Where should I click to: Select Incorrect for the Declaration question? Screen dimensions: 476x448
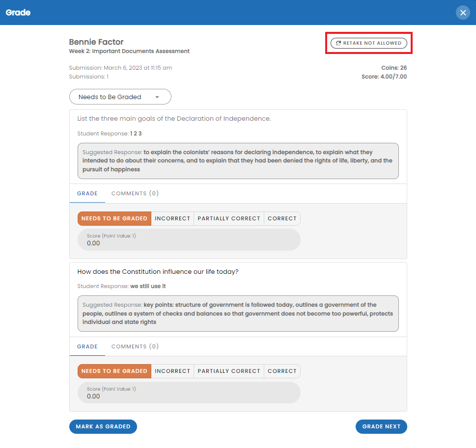[x=172, y=218]
